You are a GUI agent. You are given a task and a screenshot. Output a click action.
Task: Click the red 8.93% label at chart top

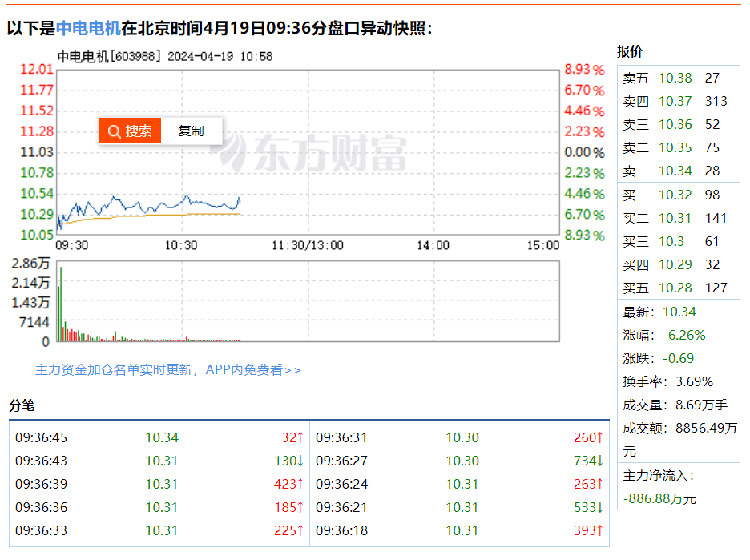pyautogui.click(x=584, y=69)
